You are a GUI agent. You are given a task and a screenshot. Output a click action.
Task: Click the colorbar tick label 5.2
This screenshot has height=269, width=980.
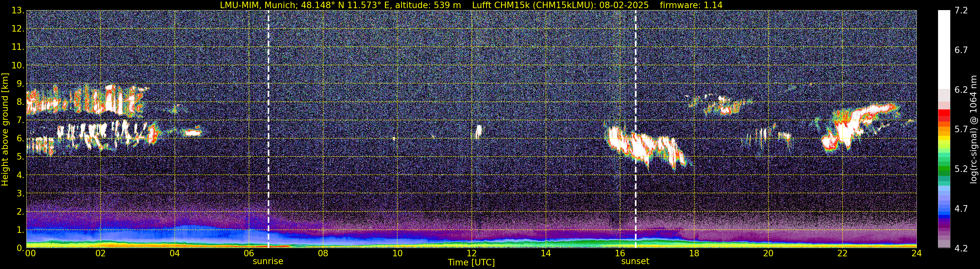pyautogui.click(x=961, y=169)
